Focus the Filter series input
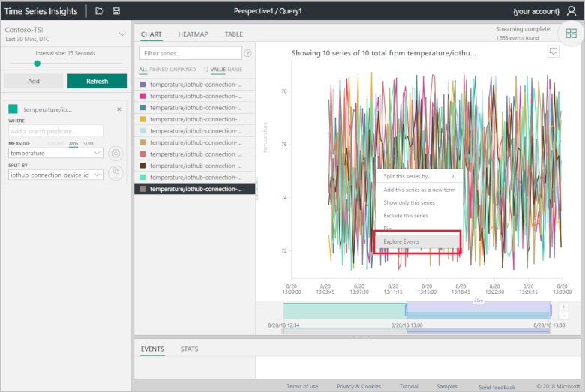The width and height of the screenshot is (585, 392). [190, 53]
